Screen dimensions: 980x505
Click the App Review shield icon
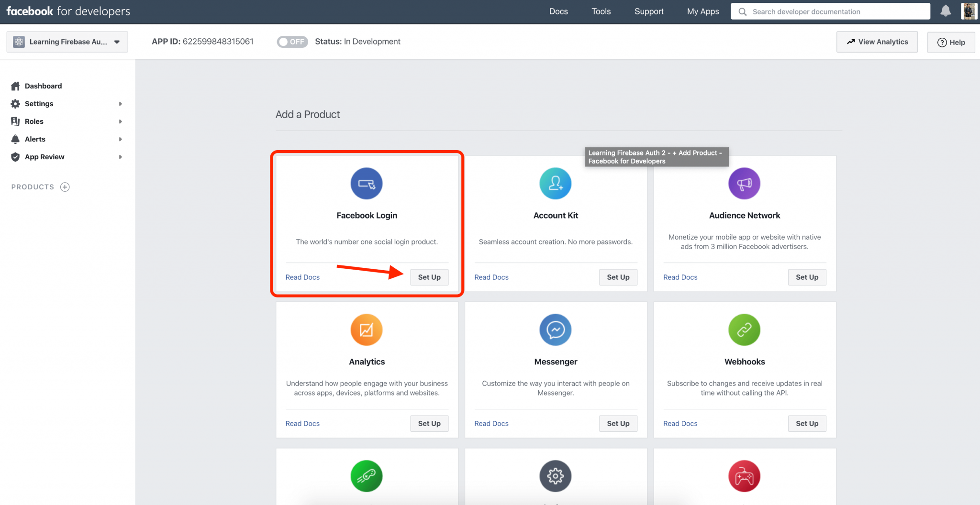(x=15, y=157)
